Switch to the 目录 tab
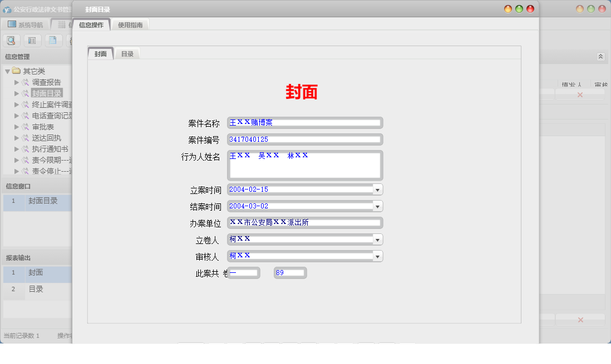Image resolution: width=611 pixels, height=364 pixels. [127, 54]
